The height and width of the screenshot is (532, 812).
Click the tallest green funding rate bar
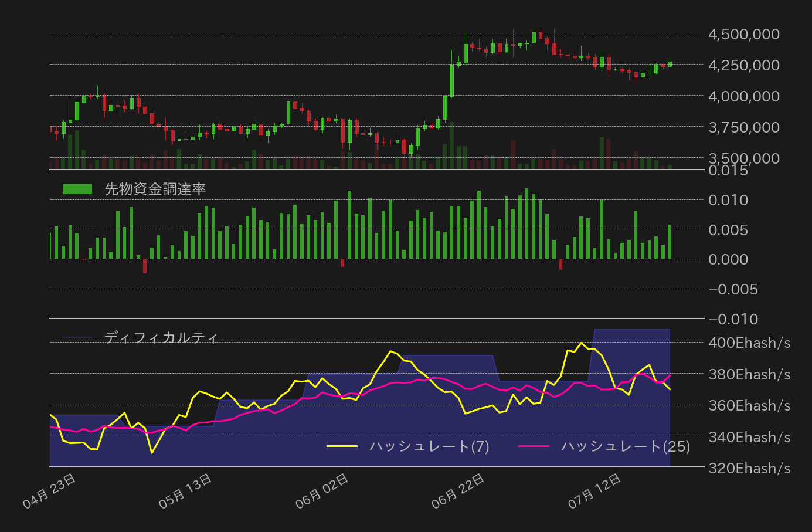pyautogui.click(x=526, y=223)
